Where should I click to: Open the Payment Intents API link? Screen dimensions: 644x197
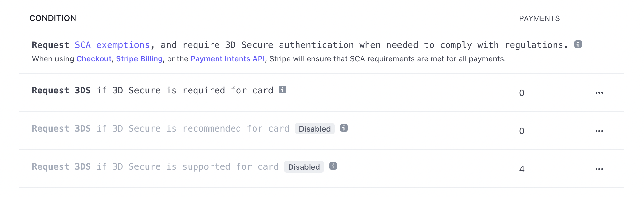point(228,59)
